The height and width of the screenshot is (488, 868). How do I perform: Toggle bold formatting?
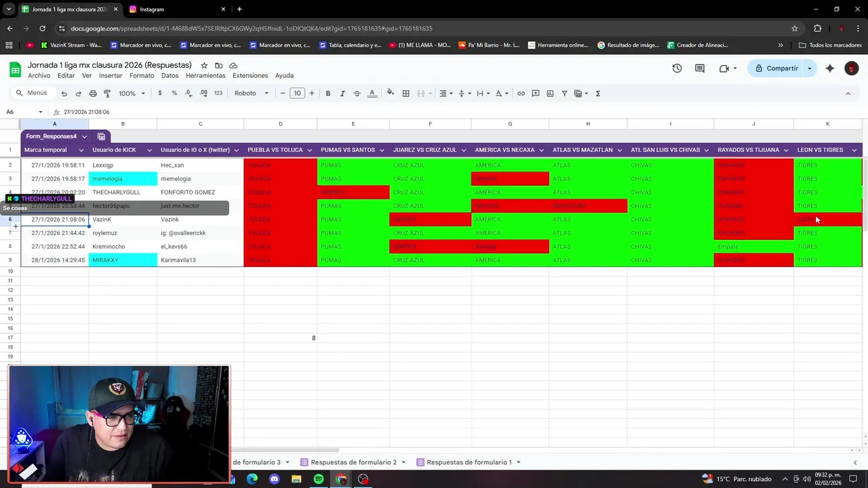328,94
